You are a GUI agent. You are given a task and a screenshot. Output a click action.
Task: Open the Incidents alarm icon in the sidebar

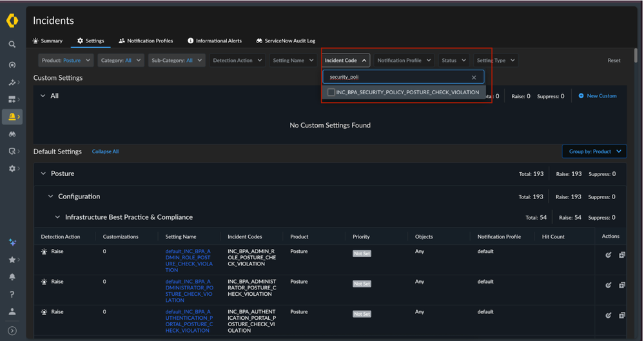pos(12,117)
